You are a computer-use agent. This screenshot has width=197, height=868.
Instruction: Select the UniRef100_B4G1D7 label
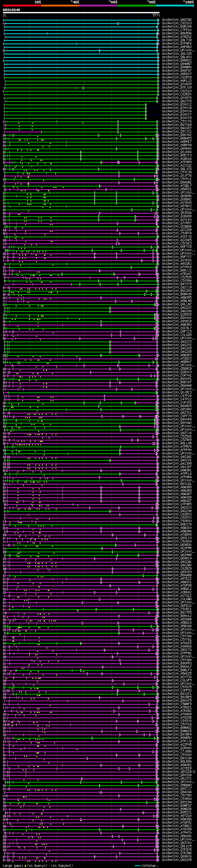tap(177, 128)
